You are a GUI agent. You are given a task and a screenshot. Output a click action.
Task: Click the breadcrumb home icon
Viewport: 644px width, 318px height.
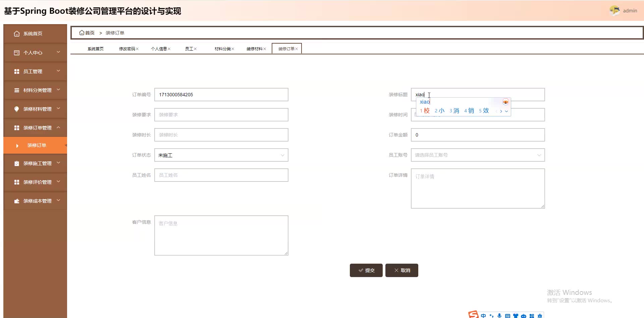tap(82, 33)
